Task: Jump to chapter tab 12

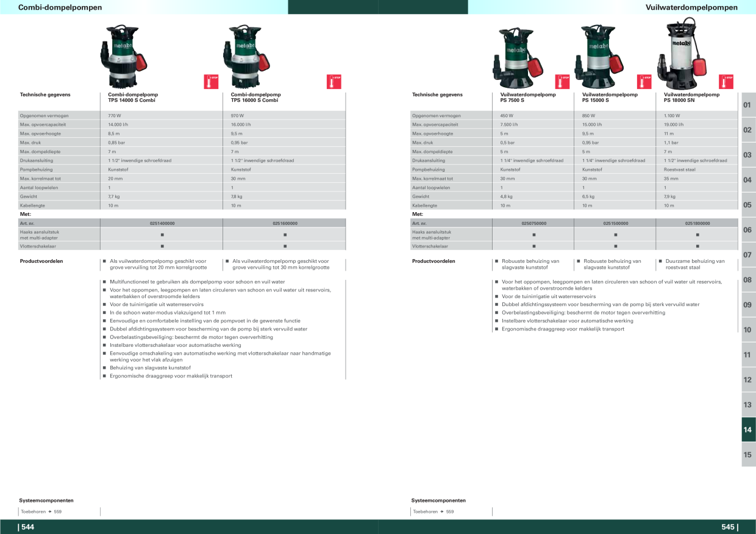Action: (x=748, y=380)
